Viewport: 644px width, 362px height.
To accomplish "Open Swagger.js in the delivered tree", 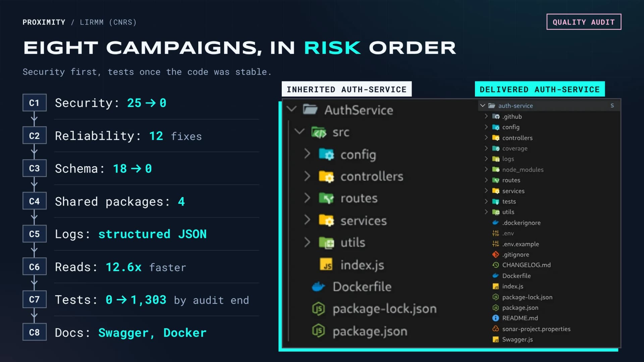I will click(x=517, y=339).
